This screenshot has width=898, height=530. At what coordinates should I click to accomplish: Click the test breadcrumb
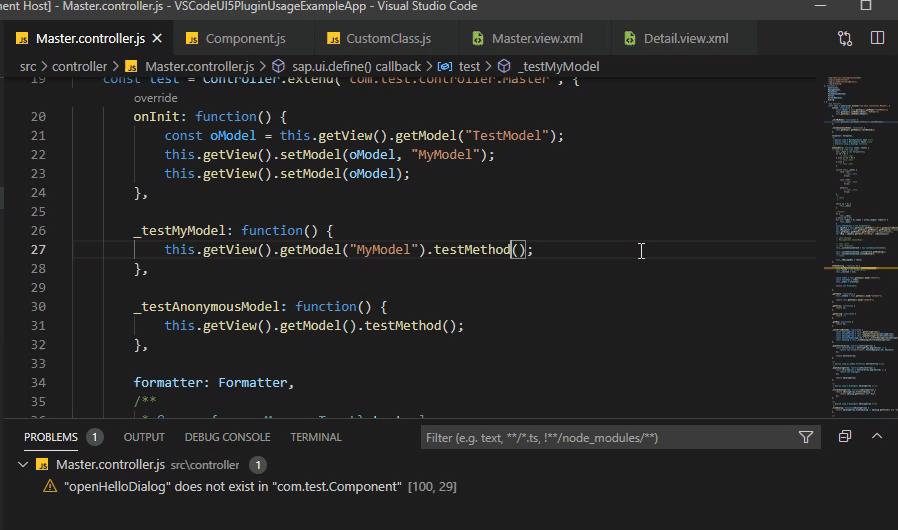[469, 66]
